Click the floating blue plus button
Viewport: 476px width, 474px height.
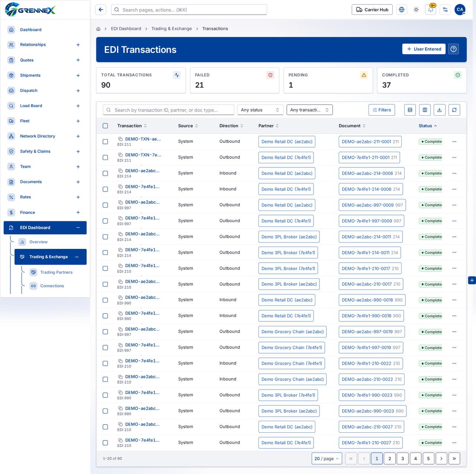tap(472, 280)
